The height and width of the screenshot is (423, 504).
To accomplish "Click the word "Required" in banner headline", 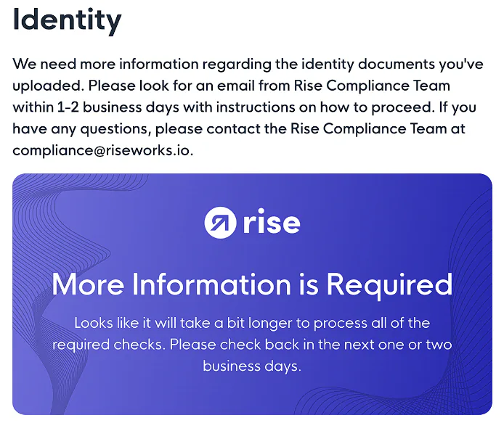I will tap(389, 284).
